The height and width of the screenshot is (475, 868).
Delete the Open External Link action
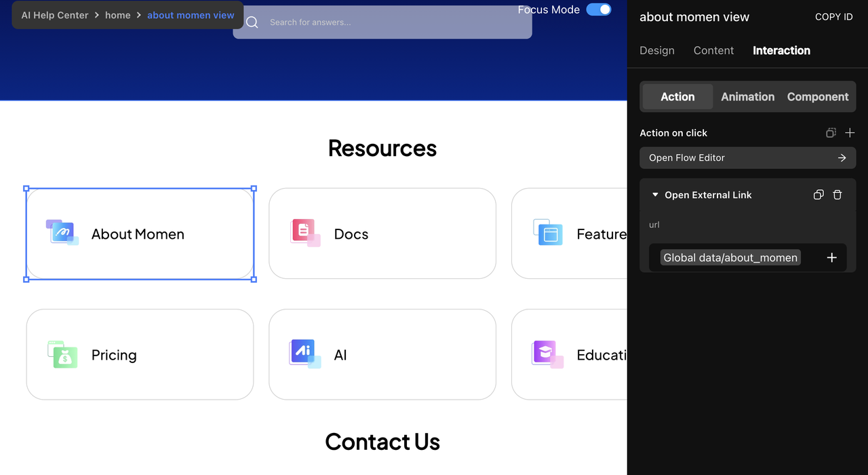(837, 195)
